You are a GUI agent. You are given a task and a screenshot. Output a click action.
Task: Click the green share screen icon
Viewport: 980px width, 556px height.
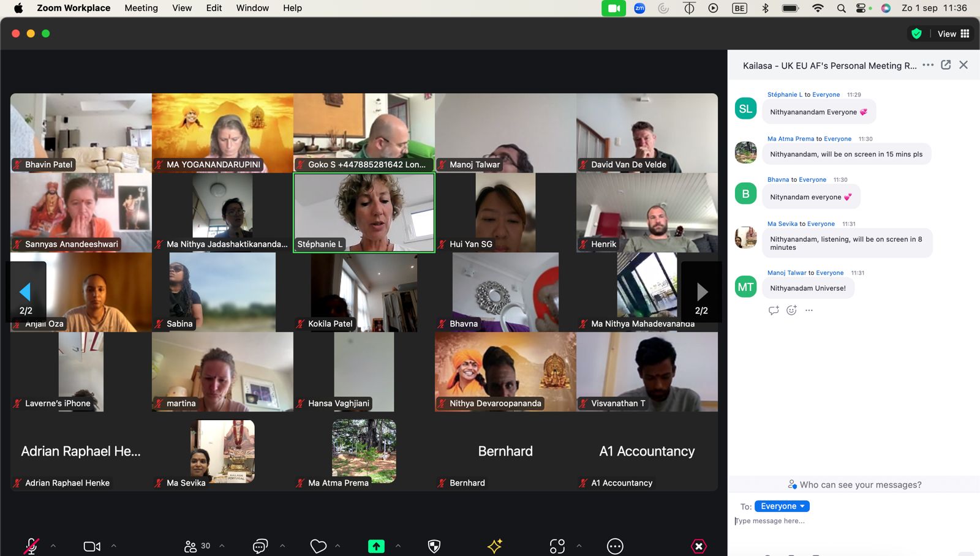coord(376,546)
